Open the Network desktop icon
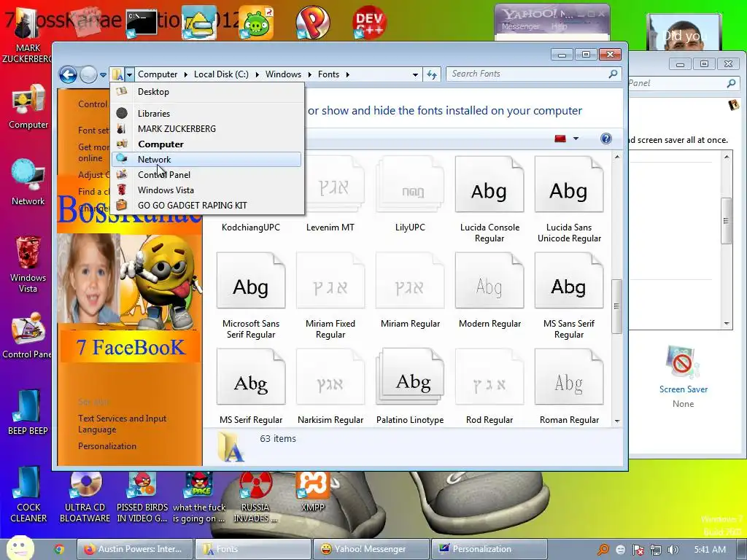Image resolution: width=747 pixels, height=560 pixels. [28, 182]
